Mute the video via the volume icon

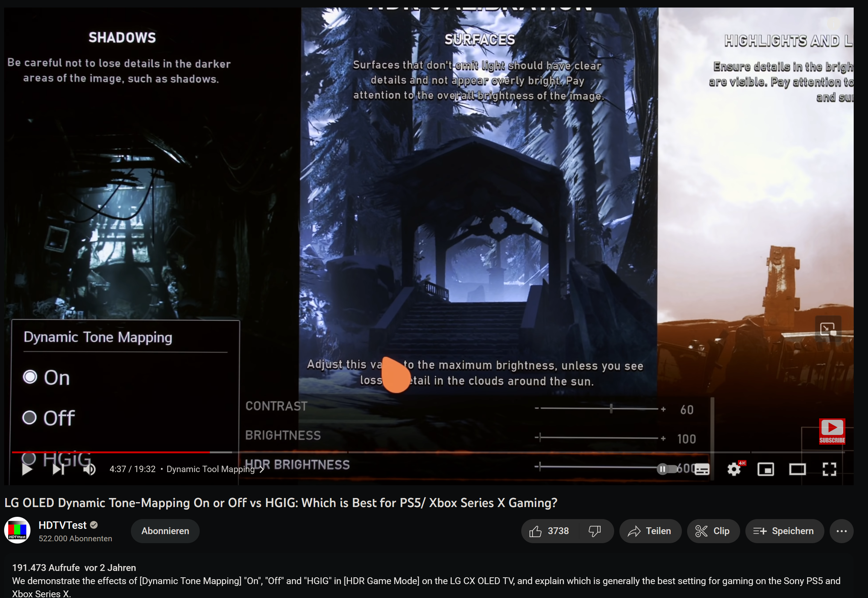pos(90,469)
